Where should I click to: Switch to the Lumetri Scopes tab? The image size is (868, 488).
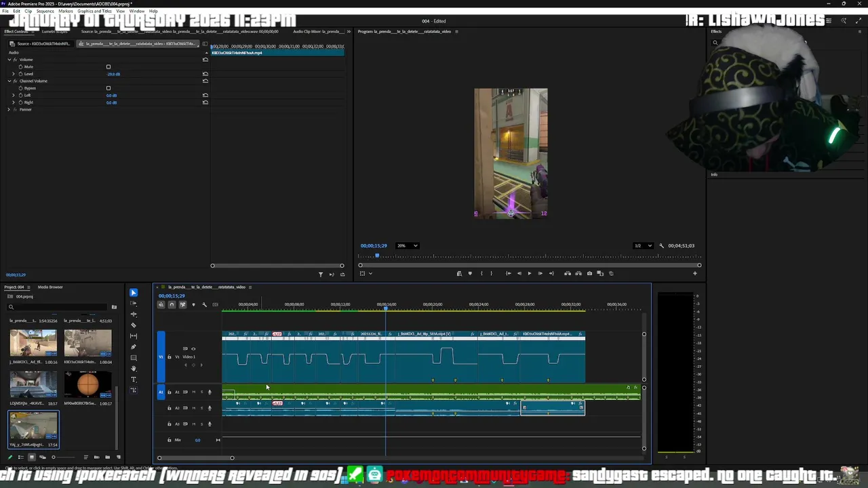coord(55,31)
